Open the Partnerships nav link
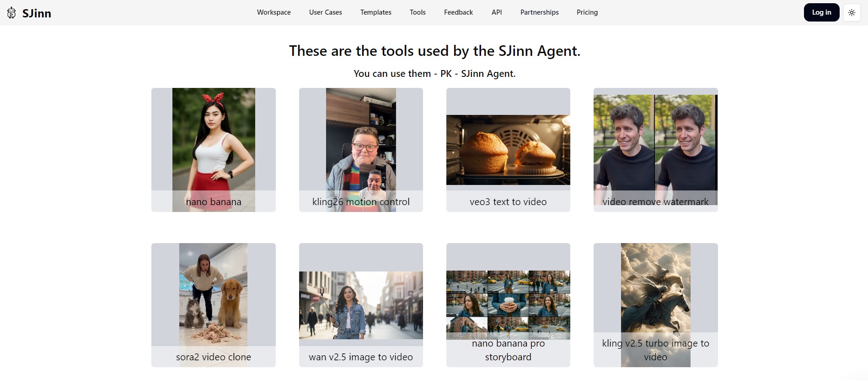Viewport: 868px width, 380px height. [540, 12]
